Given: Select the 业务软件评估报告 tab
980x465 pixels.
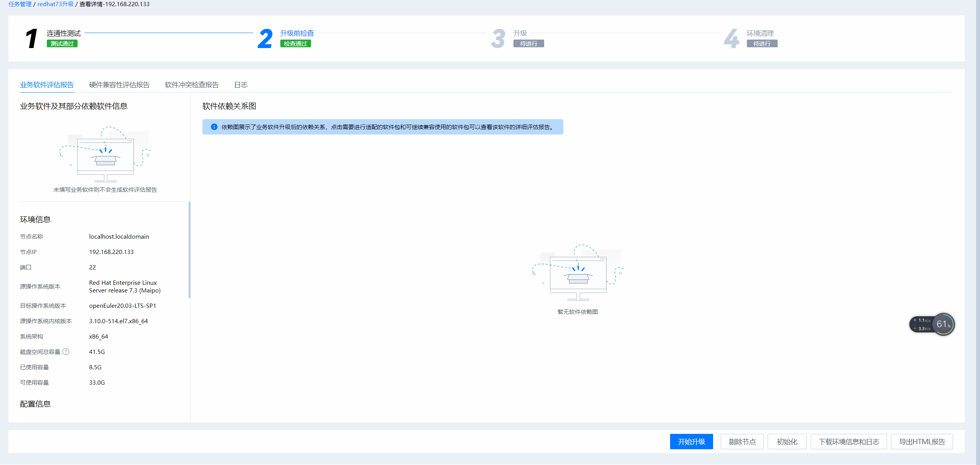Looking at the screenshot, I should point(47,85).
